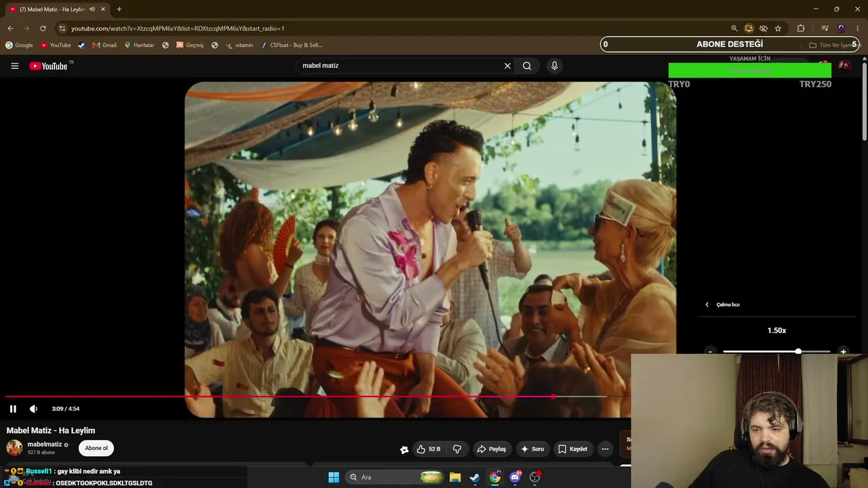The image size is (868, 488).
Task: Open the YouTube bookmark
Action: 56,45
